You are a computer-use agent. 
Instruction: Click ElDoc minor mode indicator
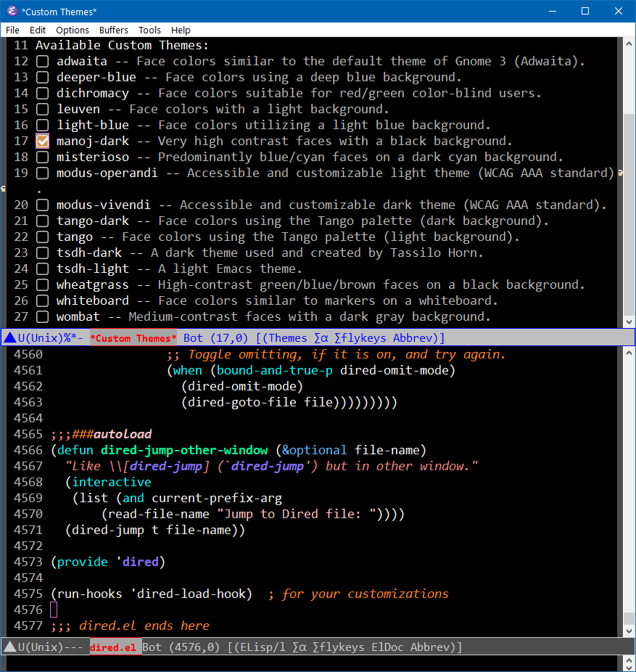[x=387, y=647]
